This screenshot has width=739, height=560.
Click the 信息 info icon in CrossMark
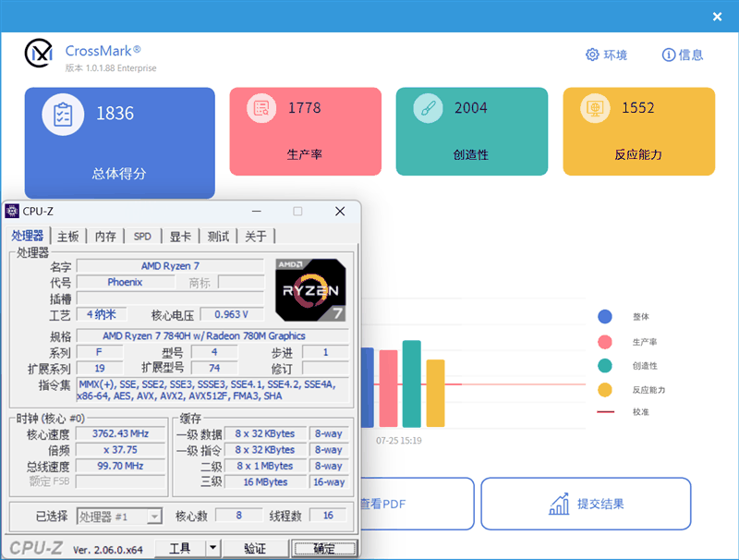[x=668, y=55]
